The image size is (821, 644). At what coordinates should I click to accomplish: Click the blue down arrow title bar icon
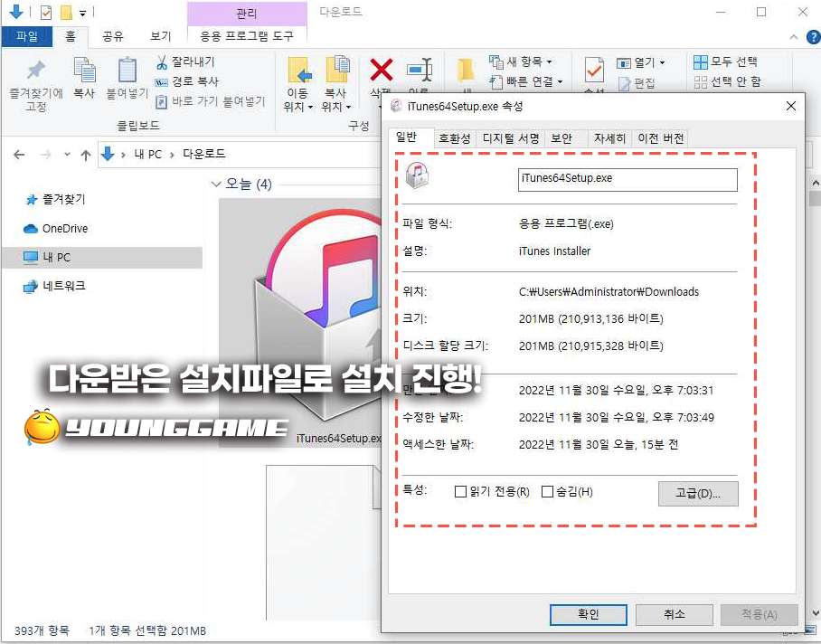16,12
